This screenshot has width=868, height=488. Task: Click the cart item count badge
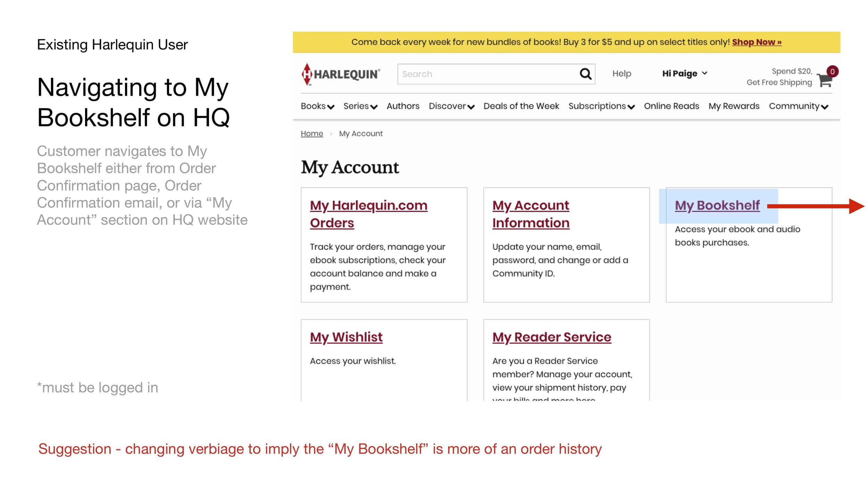(832, 71)
